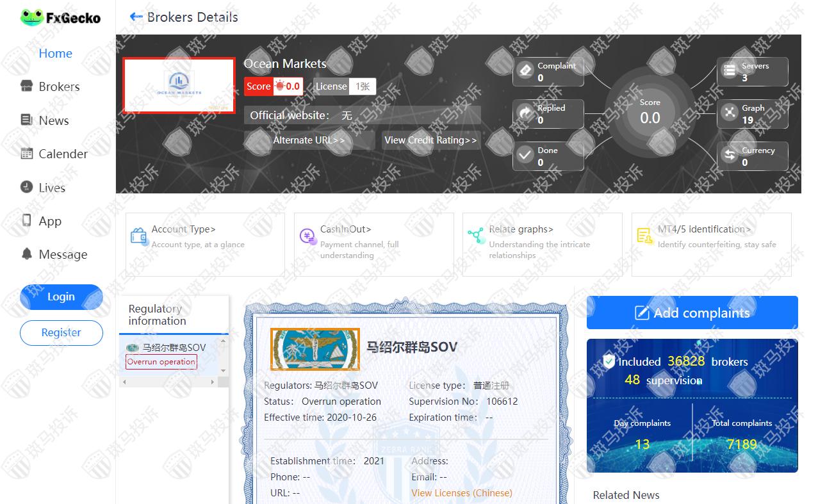This screenshot has width=818, height=504.
Task: Click the back arrow beside Brokers Details
Action: click(136, 17)
